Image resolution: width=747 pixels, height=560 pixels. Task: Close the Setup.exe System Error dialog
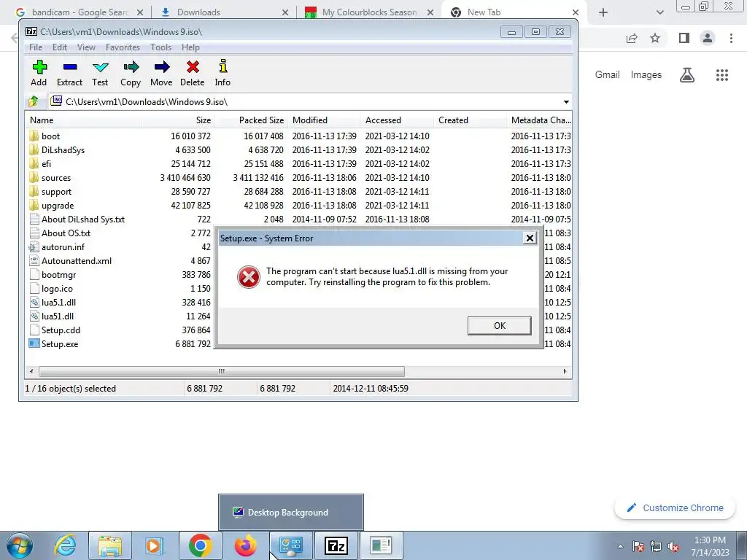point(530,238)
